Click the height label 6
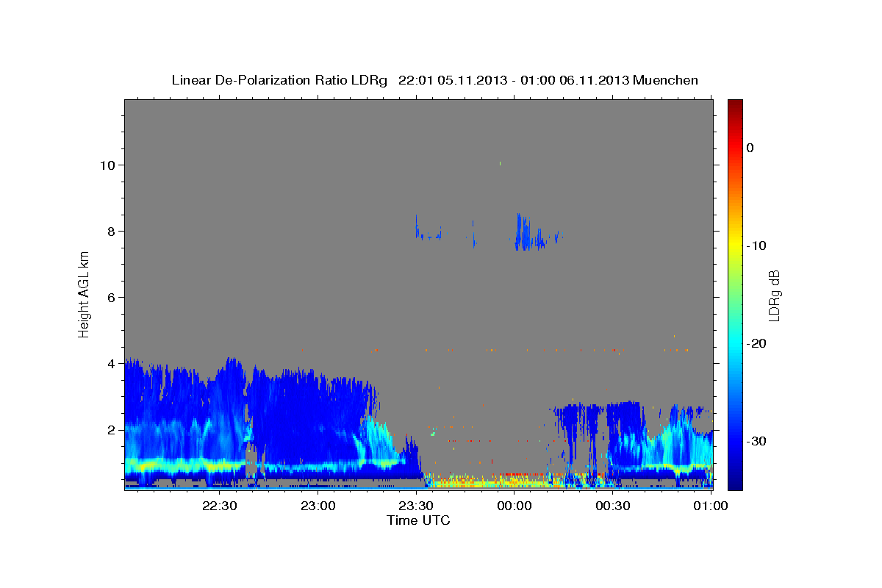Image resolution: width=882 pixels, height=588 pixels. tap(112, 297)
